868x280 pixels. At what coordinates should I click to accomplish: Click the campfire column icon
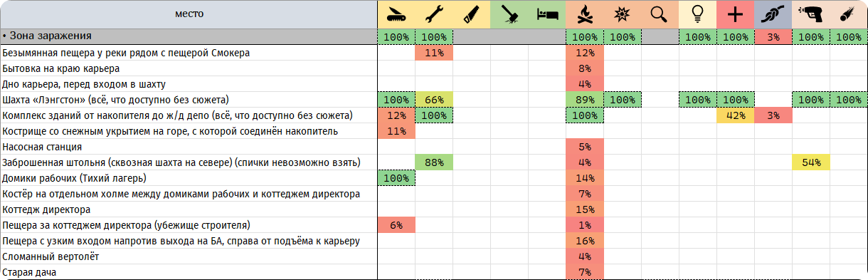tap(585, 14)
